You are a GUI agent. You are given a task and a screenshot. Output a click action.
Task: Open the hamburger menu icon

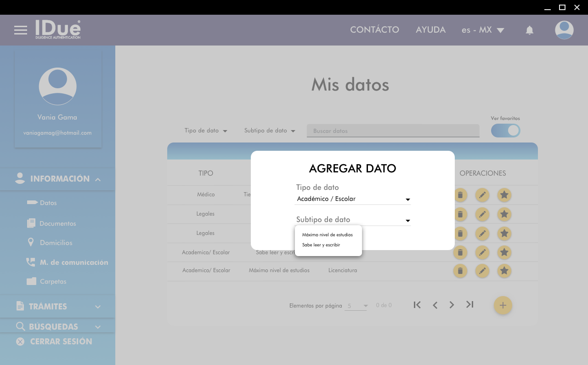pos(21,30)
